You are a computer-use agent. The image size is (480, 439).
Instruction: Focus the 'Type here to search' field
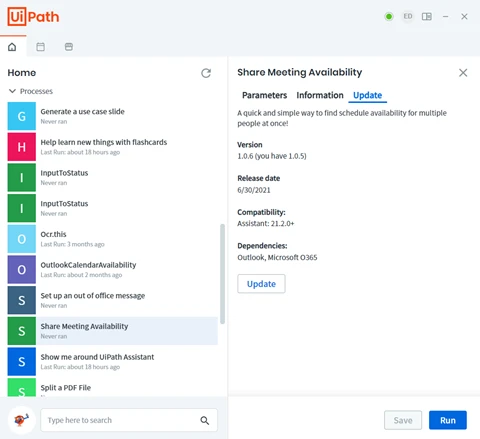[x=129, y=420]
